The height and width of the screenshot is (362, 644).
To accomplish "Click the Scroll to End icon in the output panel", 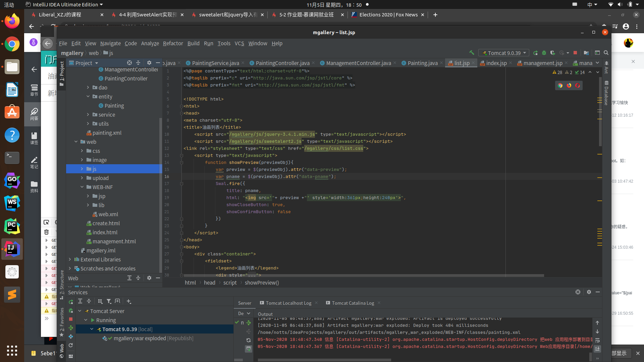I will pos(597,349).
